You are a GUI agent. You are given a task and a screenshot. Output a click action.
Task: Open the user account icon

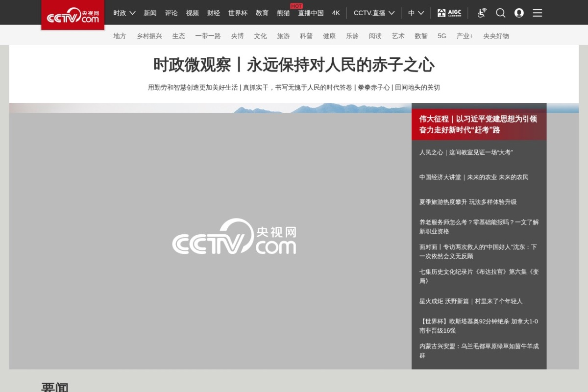519,13
